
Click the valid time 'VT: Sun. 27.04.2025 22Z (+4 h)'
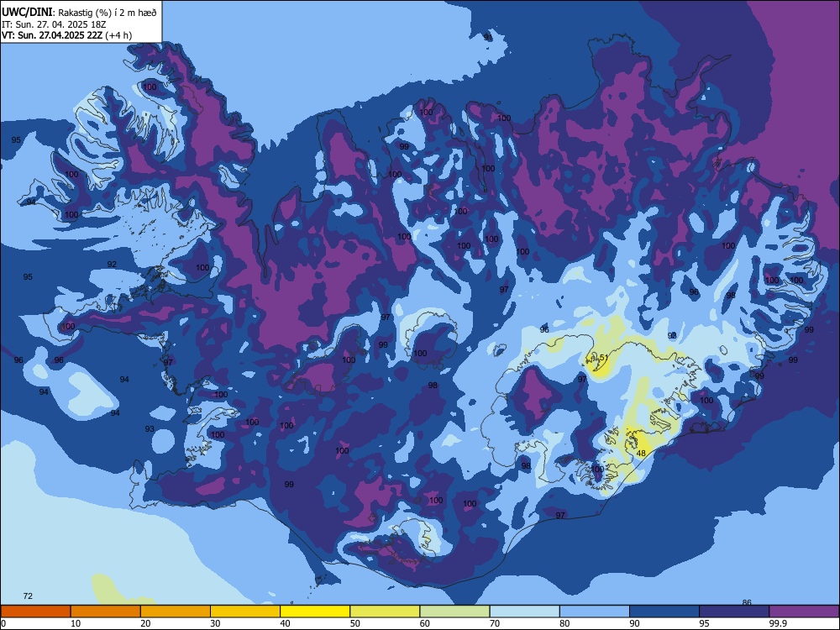[66, 35]
